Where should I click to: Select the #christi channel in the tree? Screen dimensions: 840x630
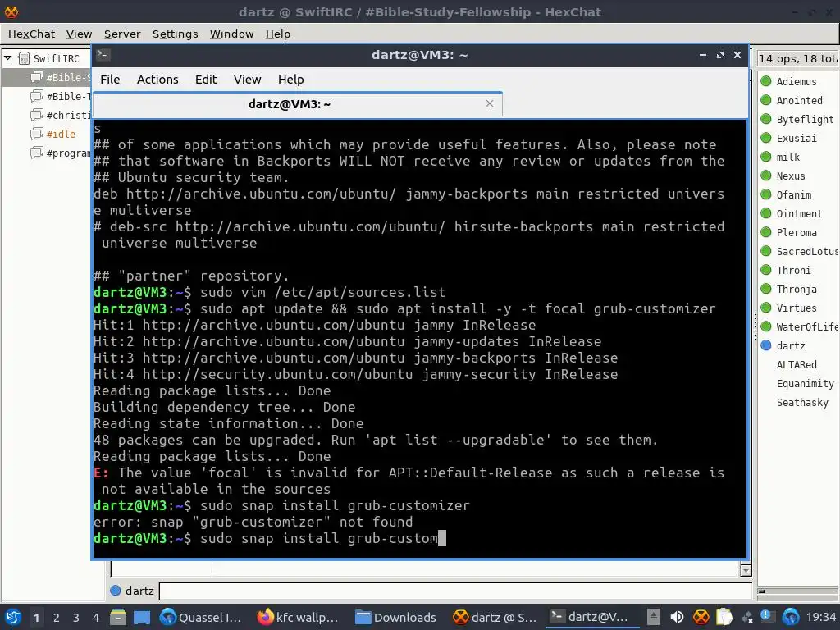click(68, 115)
